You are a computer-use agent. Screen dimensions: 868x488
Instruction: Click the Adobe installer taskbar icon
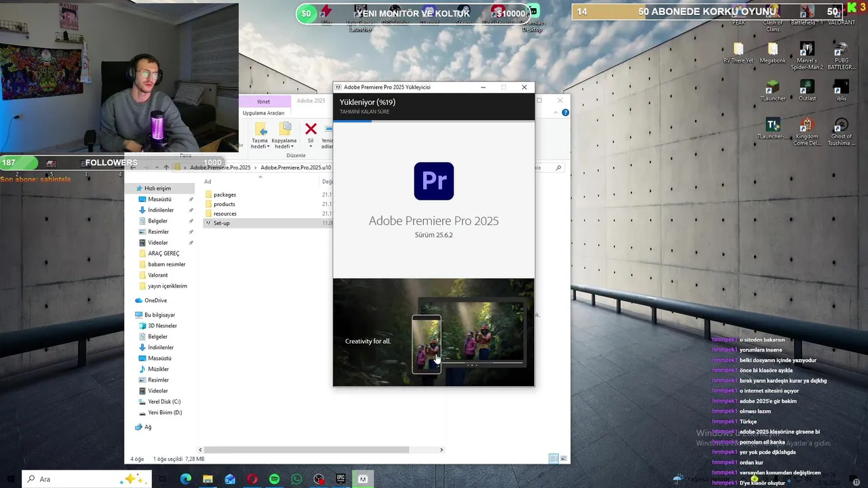[363, 479]
